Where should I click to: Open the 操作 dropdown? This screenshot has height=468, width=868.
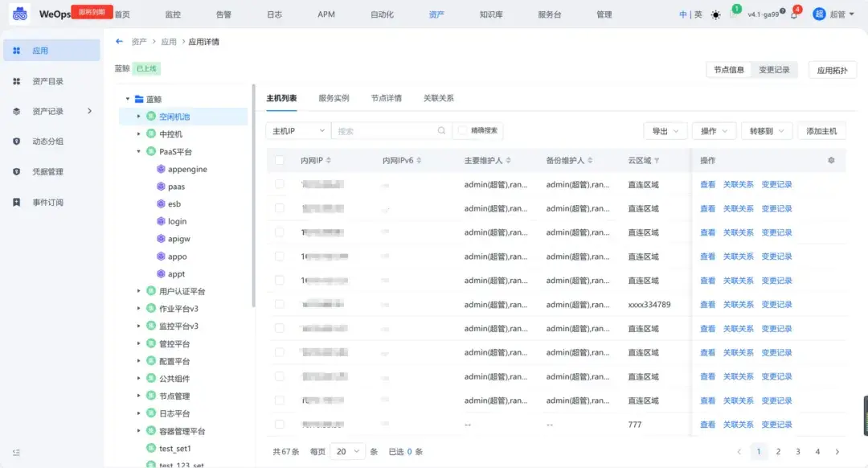[x=714, y=131]
